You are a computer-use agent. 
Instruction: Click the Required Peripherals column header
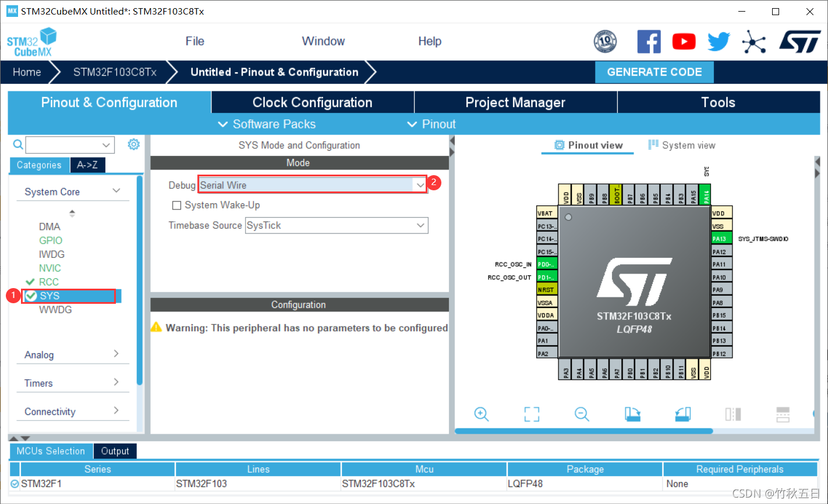pyautogui.click(x=739, y=469)
